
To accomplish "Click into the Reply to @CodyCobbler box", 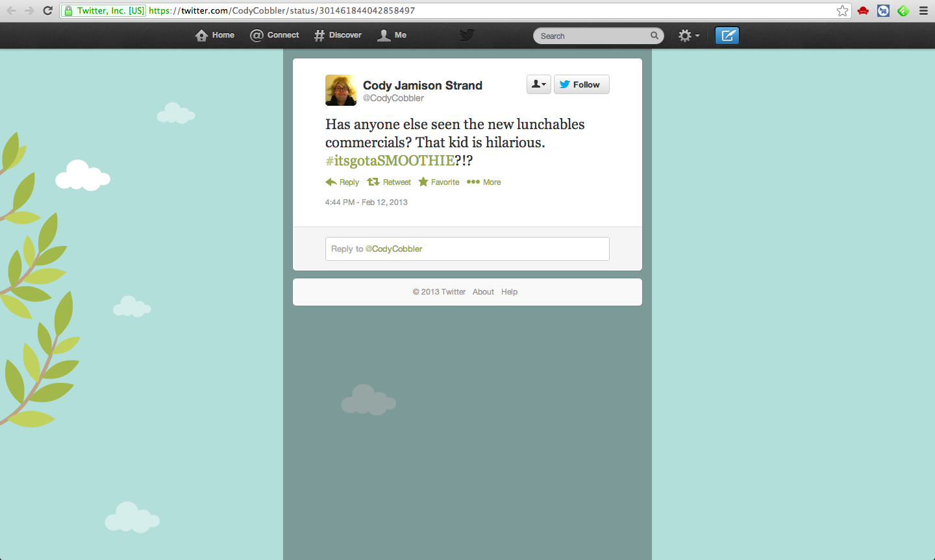I will (x=467, y=249).
